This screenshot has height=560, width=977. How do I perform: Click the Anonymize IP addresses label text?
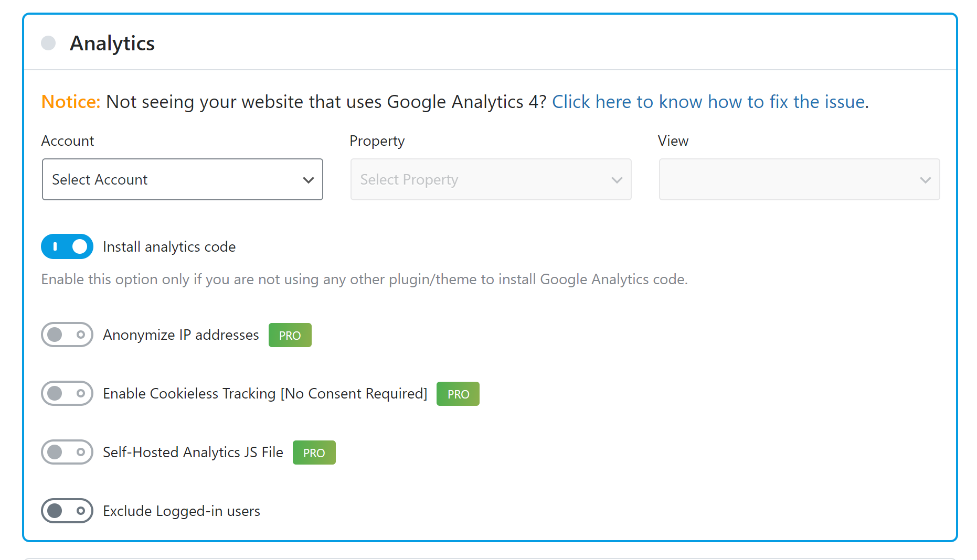click(180, 335)
